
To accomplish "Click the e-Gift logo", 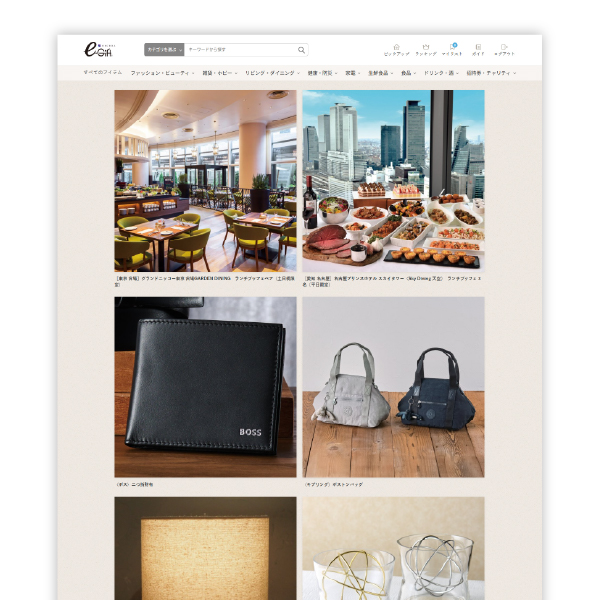I will (98, 49).
